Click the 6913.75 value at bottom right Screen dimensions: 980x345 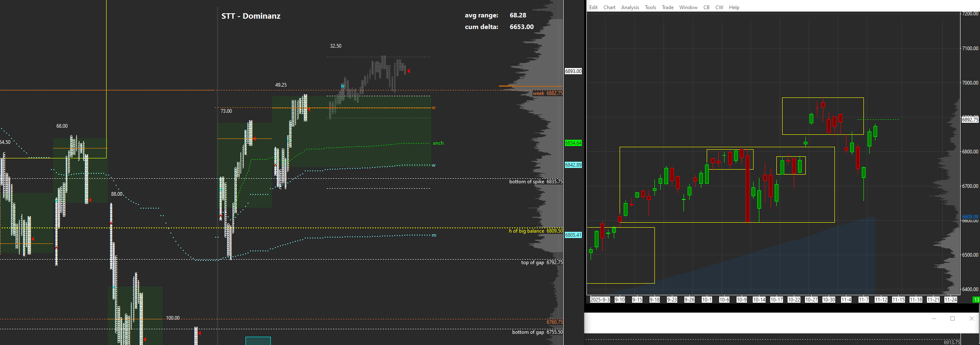(x=952, y=342)
